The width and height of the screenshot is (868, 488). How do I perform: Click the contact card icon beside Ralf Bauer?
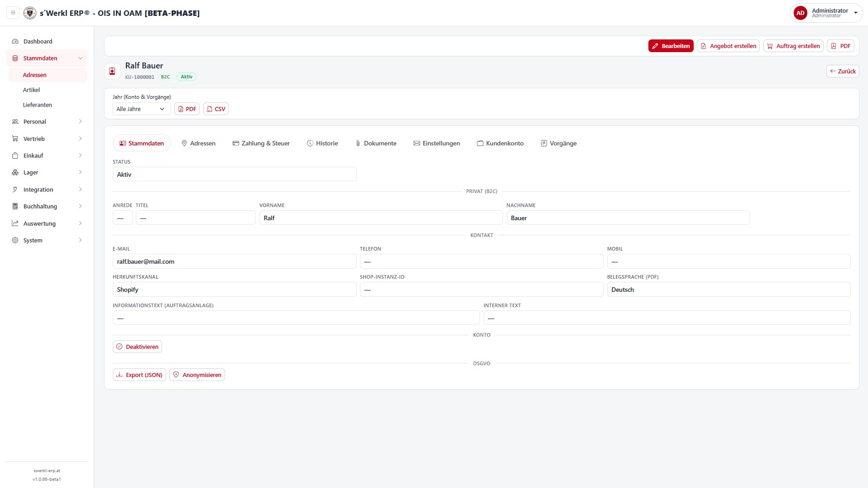point(112,71)
